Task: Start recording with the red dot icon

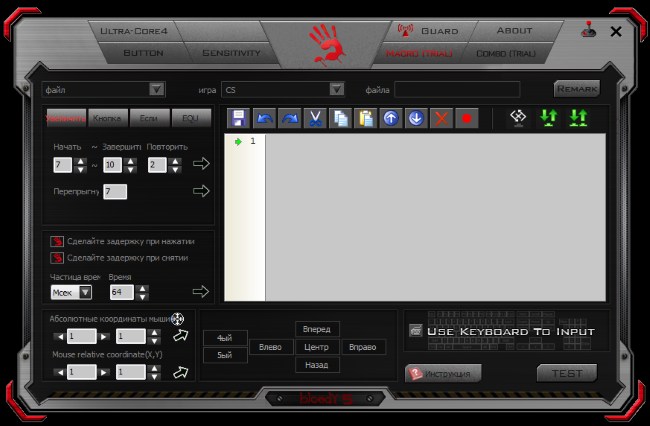Action: click(466, 118)
